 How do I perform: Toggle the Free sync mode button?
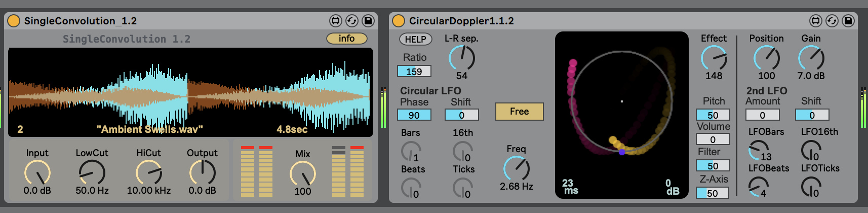click(x=519, y=112)
